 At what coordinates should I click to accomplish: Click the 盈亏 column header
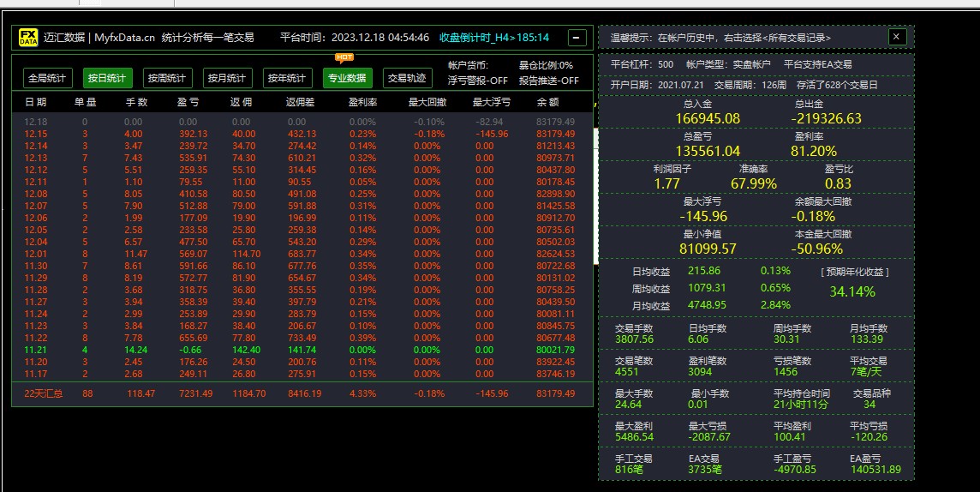click(188, 102)
